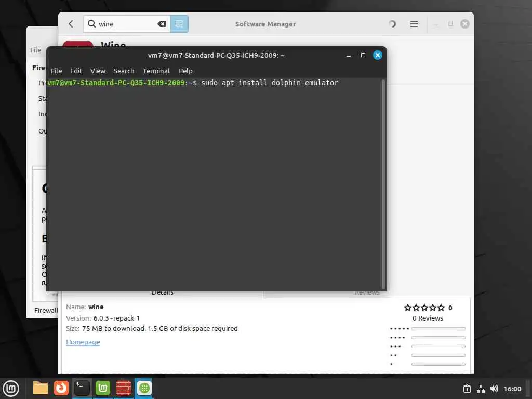Open the volume tray icon
The image size is (532, 399).
(494, 389)
